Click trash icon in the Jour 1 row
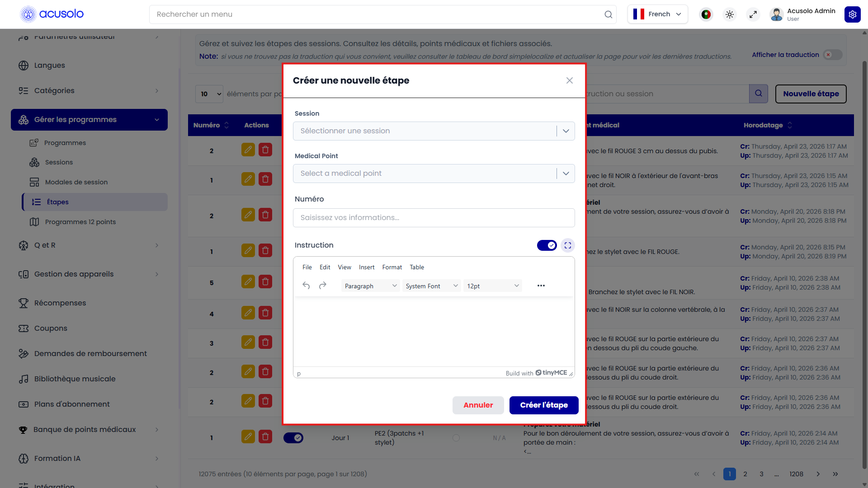The image size is (868, 488). (x=265, y=436)
